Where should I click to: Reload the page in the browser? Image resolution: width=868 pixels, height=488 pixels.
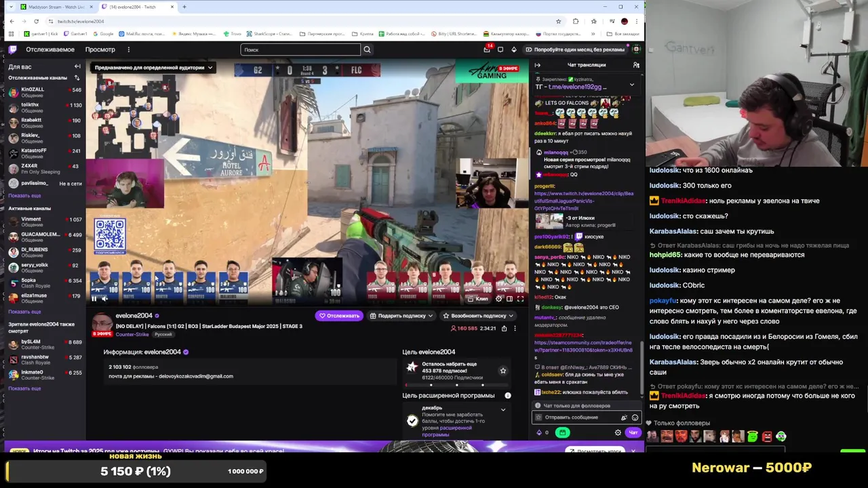pos(35,21)
